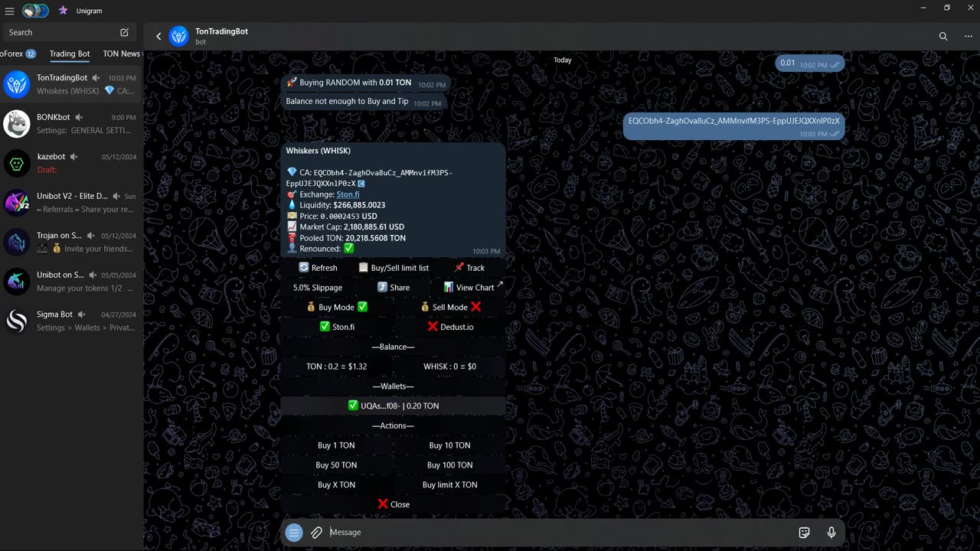
Task: Click muted speaker icon next to BONKbot
Action: (x=78, y=117)
